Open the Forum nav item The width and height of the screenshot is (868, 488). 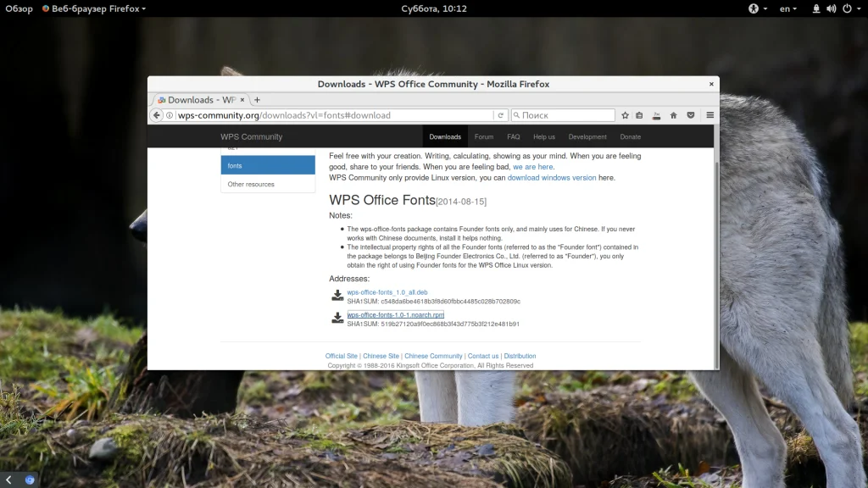point(484,136)
